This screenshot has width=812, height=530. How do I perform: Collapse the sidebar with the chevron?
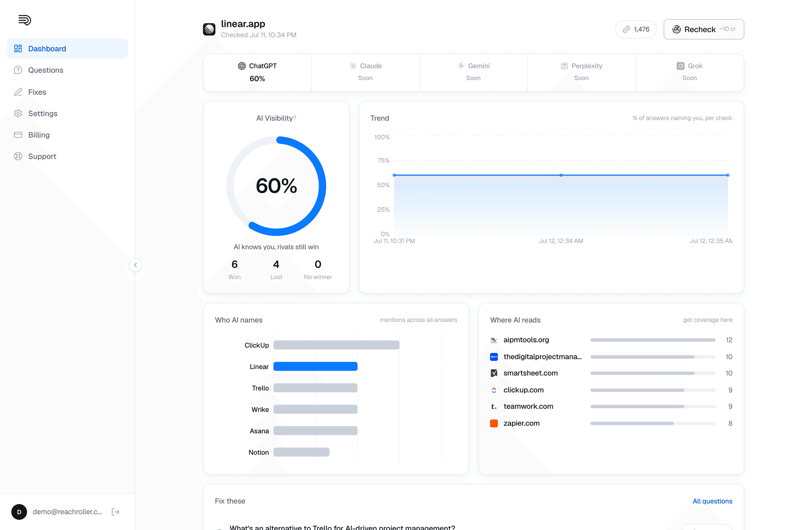pos(135,265)
